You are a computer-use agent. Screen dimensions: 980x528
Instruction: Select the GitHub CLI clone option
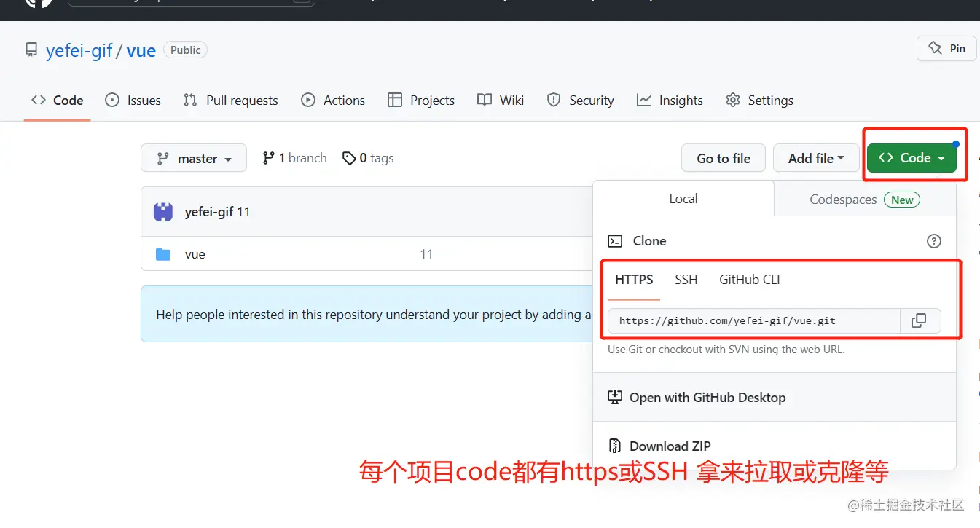click(x=750, y=280)
